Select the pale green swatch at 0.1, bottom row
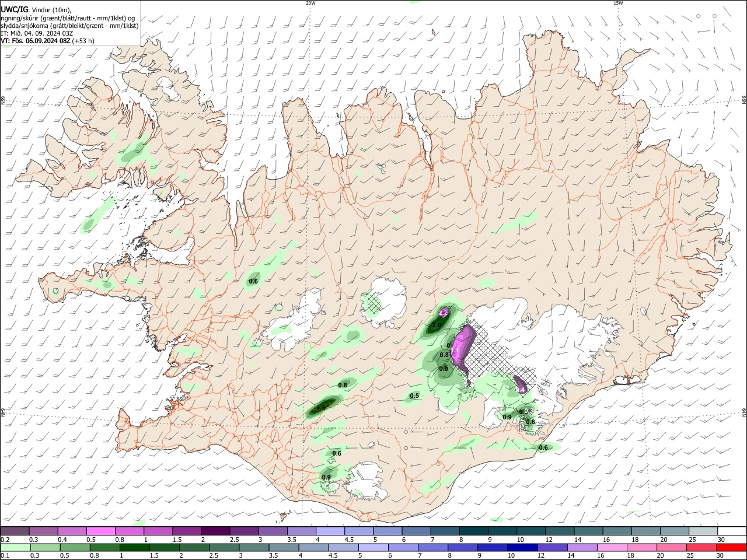The height and width of the screenshot is (560, 747). pyautogui.click(x=15, y=547)
